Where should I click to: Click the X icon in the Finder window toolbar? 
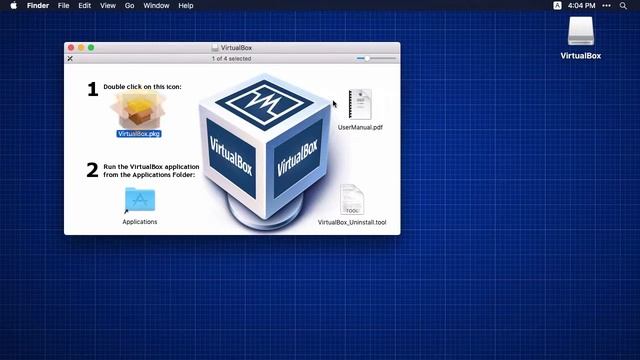click(x=70, y=59)
